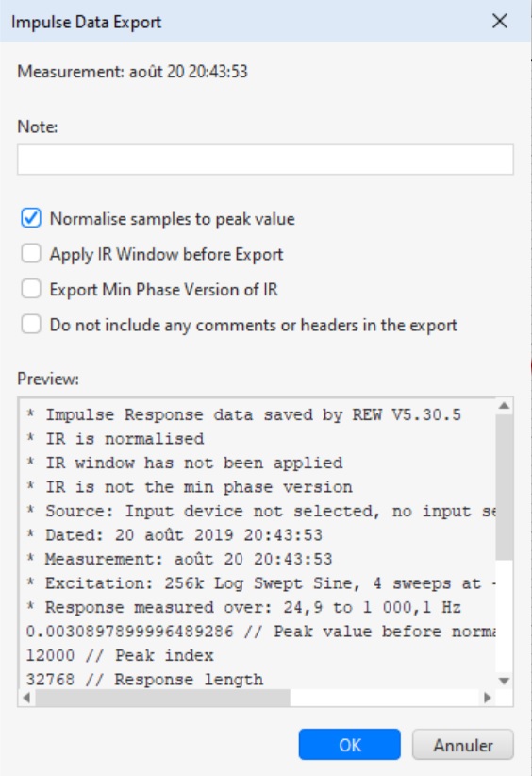Confirm export with the OK button
The image size is (532, 776).
pos(350,744)
